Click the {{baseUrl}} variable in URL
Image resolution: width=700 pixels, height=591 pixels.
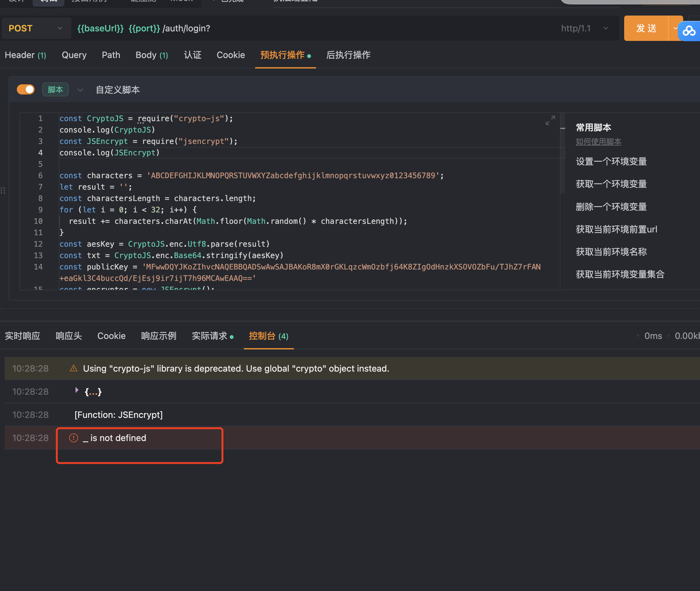[101, 29]
